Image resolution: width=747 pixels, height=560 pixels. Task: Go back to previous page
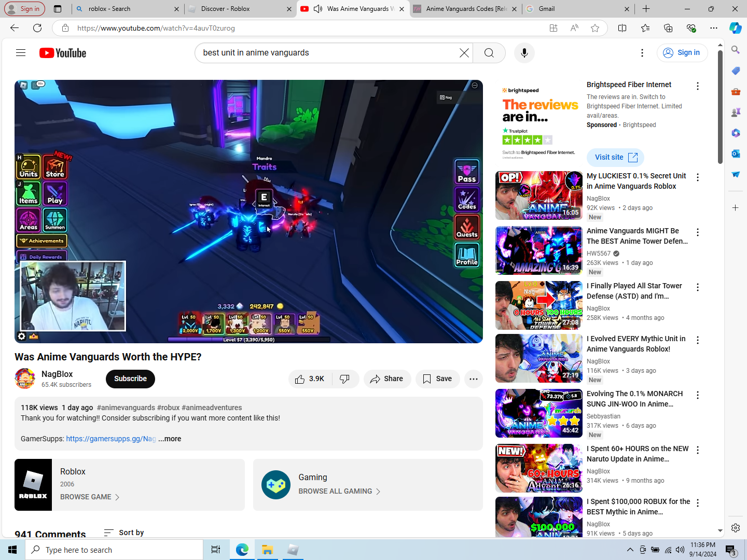15,28
